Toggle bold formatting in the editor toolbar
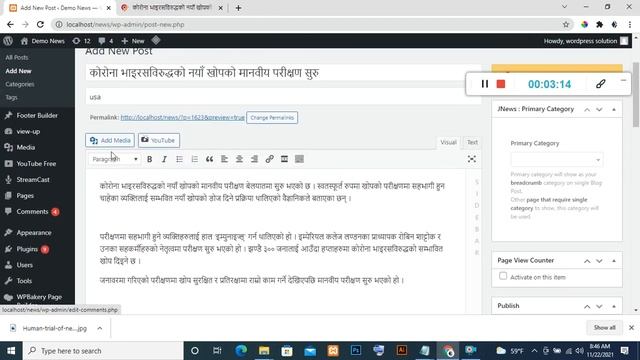 [x=149, y=159]
